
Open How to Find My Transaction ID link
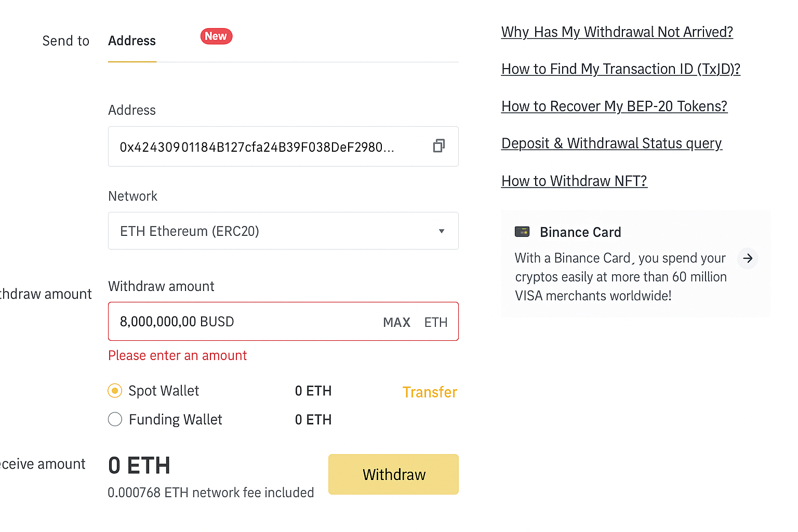(620, 69)
